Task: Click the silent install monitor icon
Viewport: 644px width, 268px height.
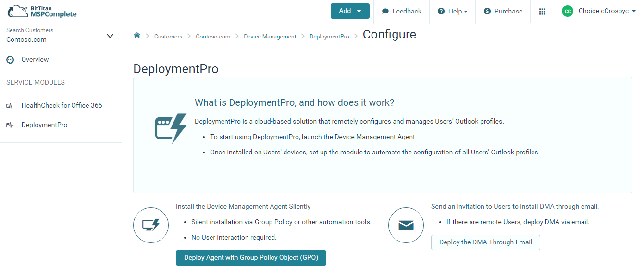Action: [x=151, y=225]
